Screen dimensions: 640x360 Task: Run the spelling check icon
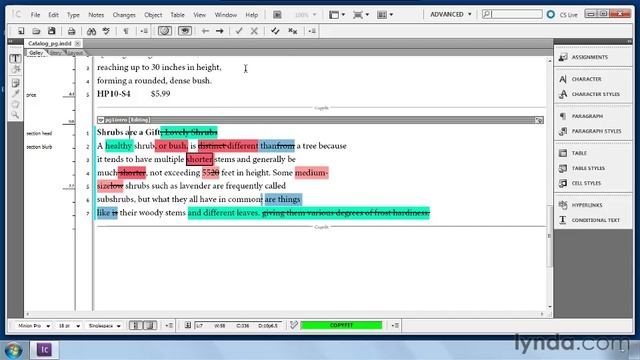coord(106,31)
